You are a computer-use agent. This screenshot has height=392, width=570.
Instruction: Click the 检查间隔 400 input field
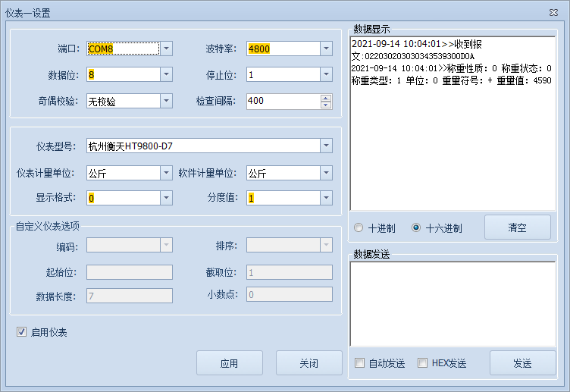click(283, 101)
